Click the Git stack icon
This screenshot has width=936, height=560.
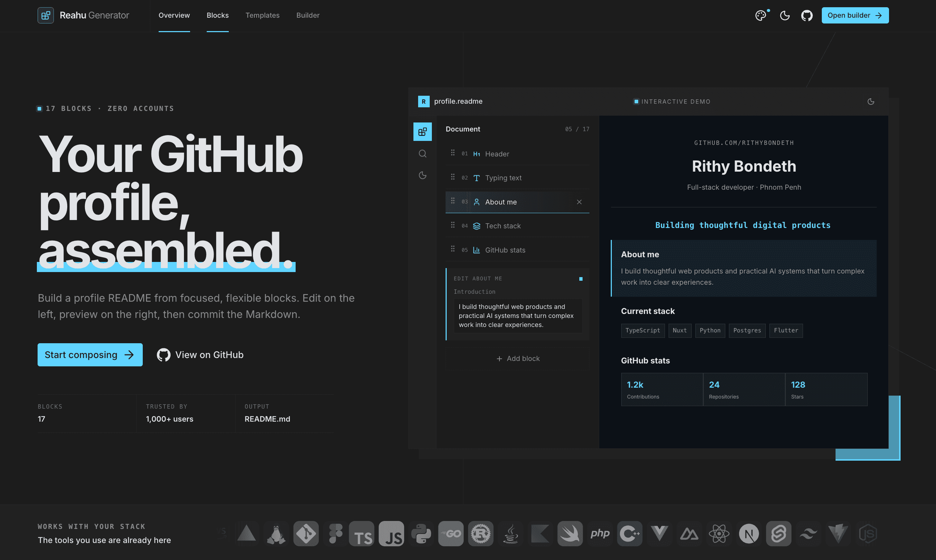coord(306,534)
